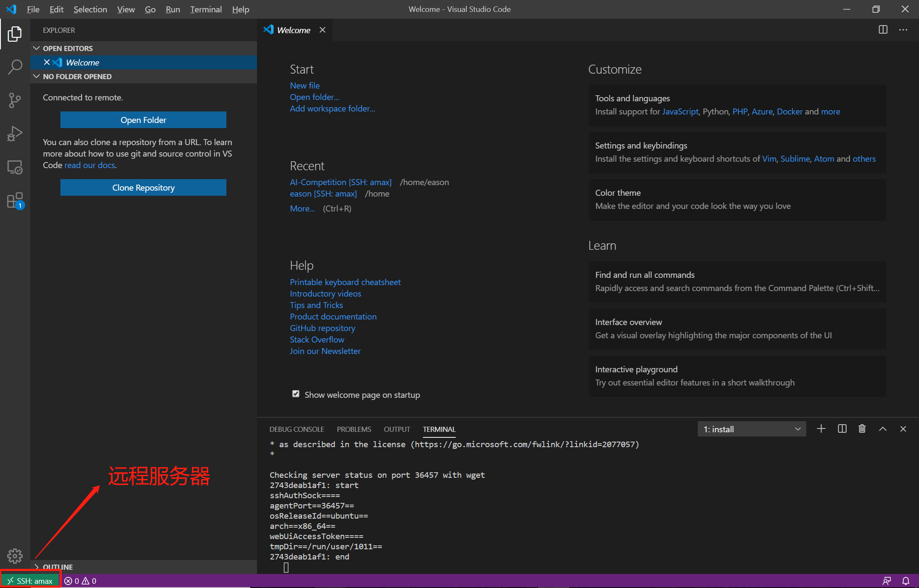This screenshot has width=919, height=588.
Task: Kill the terminal with trash icon
Action: [x=862, y=429]
